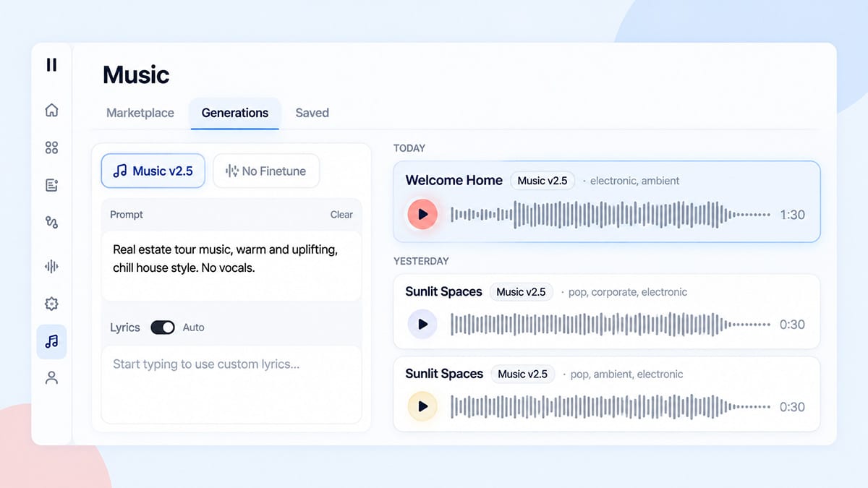Seek in waveform of pop, corporate track
868x488 pixels.
(610, 325)
